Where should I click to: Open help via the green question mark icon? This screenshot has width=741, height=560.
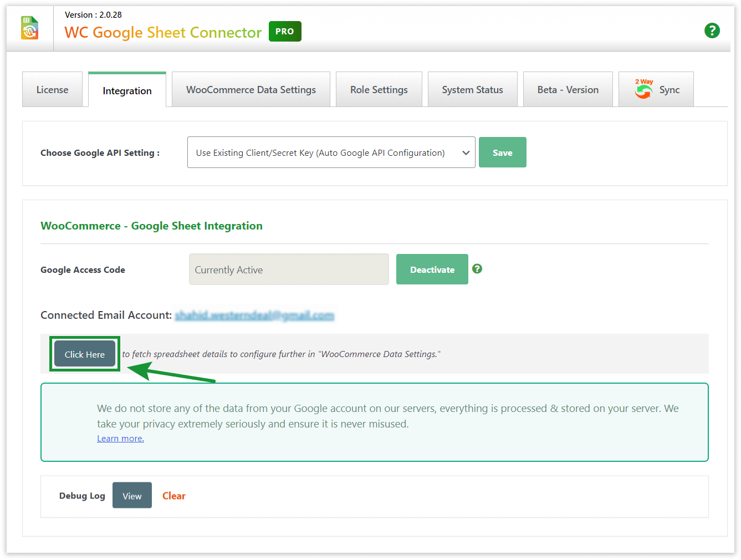[712, 30]
